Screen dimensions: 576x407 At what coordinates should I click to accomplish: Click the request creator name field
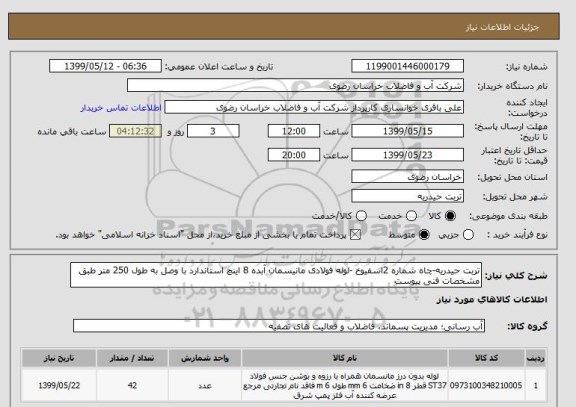pyautogui.click(x=314, y=108)
